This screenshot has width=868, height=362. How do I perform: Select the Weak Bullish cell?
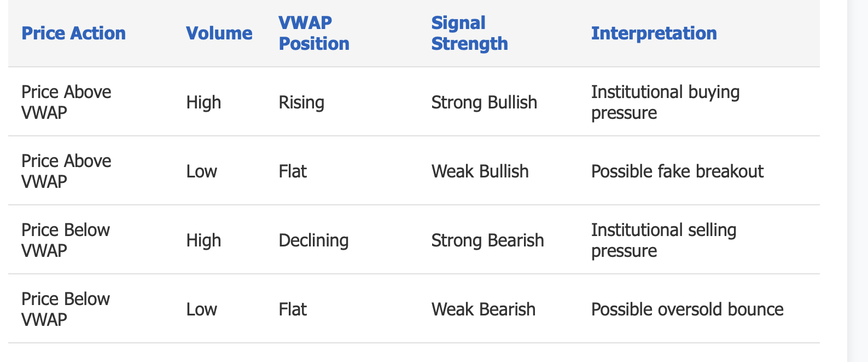click(x=480, y=171)
